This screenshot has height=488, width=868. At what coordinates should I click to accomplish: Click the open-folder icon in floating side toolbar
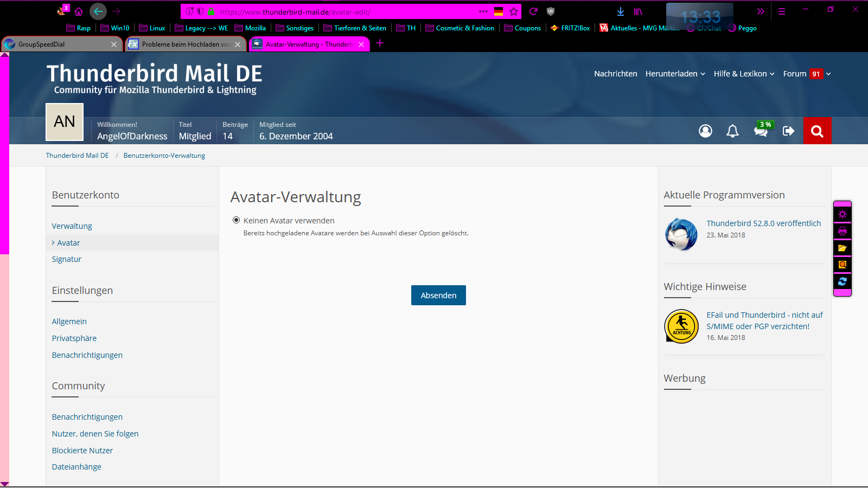[843, 248]
